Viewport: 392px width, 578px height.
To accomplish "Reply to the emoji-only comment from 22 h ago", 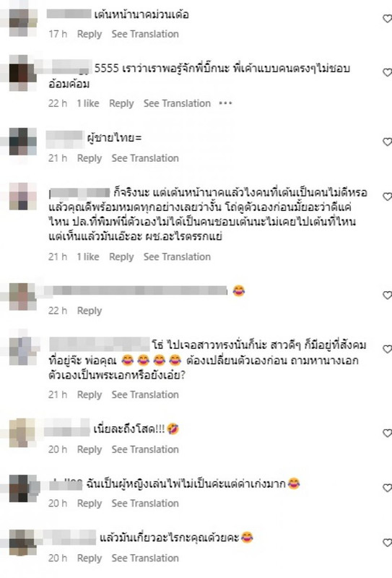I will click(x=90, y=311).
